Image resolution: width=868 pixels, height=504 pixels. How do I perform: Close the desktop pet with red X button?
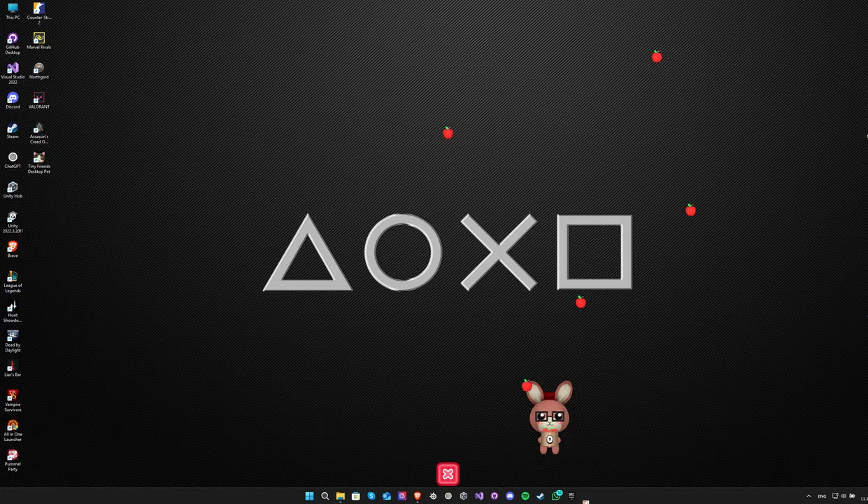coord(448,474)
